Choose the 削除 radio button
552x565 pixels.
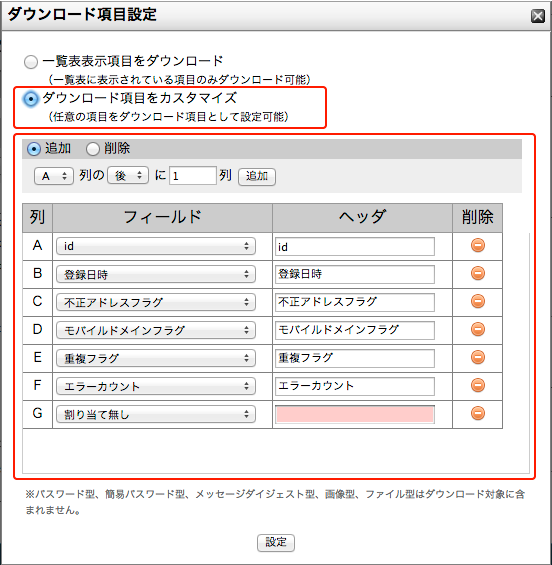pos(93,149)
